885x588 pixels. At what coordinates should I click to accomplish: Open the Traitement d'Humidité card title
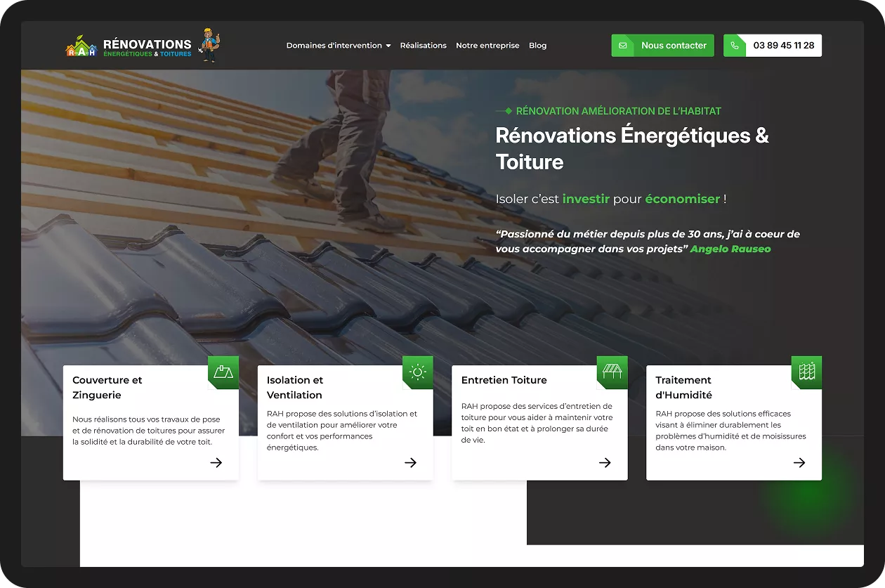[x=684, y=388]
